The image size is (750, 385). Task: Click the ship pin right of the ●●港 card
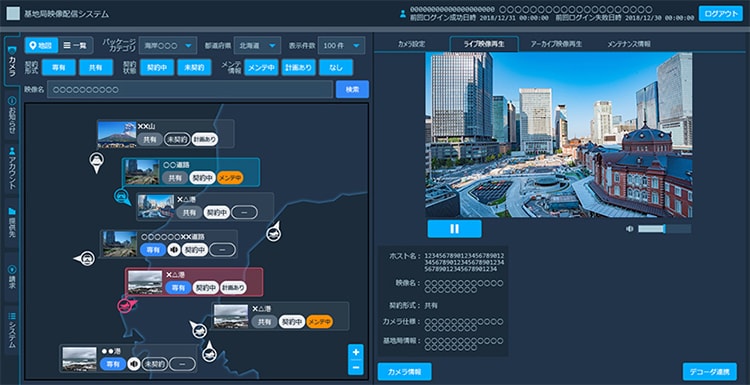click(209, 353)
